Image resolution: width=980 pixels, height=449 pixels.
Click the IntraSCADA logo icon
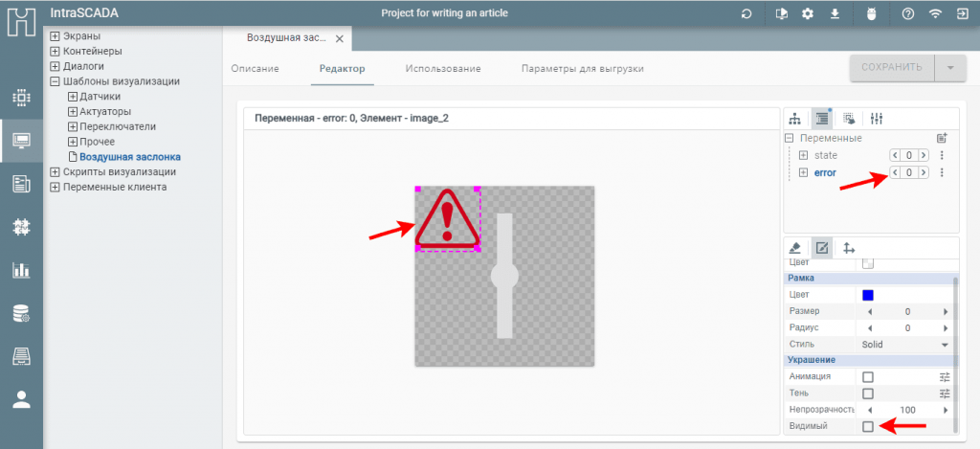pyautogui.click(x=21, y=21)
